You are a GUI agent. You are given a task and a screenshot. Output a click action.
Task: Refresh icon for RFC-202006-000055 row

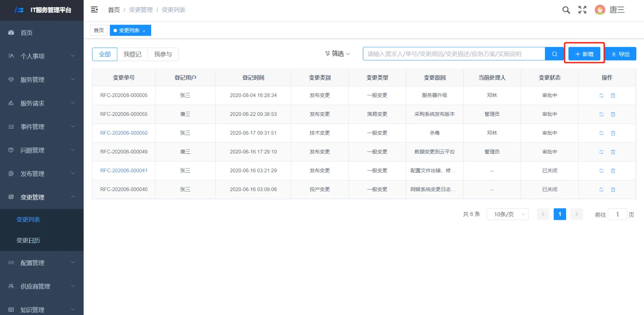click(601, 114)
